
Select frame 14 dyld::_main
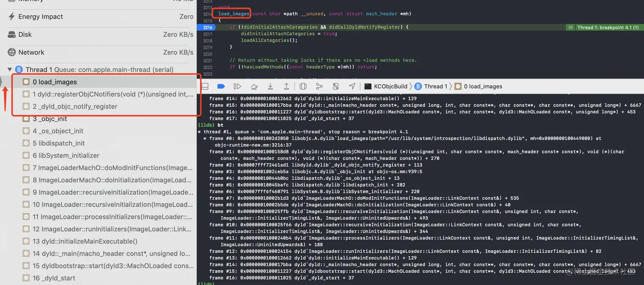point(98,254)
